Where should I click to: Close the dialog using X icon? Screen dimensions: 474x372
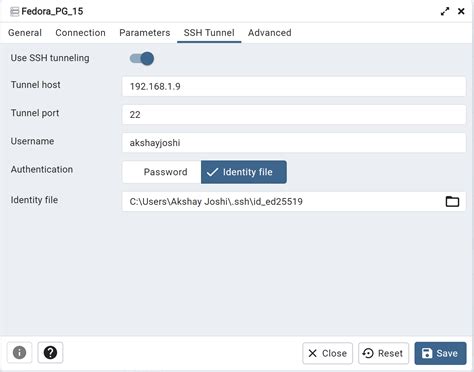tap(461, 11)
